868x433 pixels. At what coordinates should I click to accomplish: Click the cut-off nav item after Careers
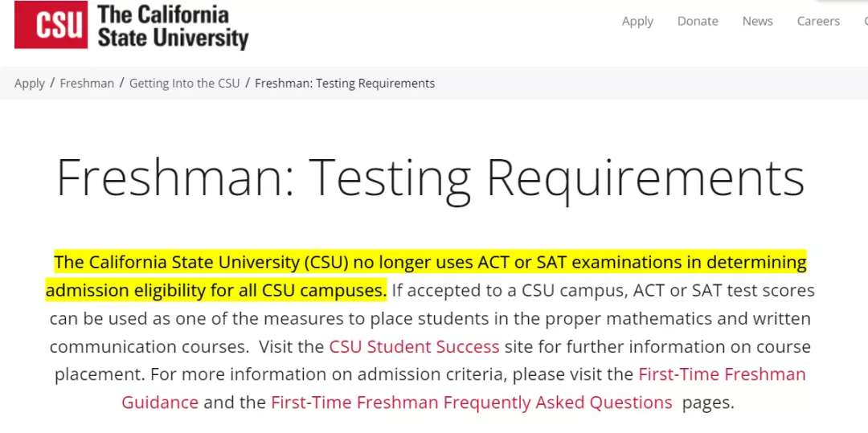tap(864, 22)
